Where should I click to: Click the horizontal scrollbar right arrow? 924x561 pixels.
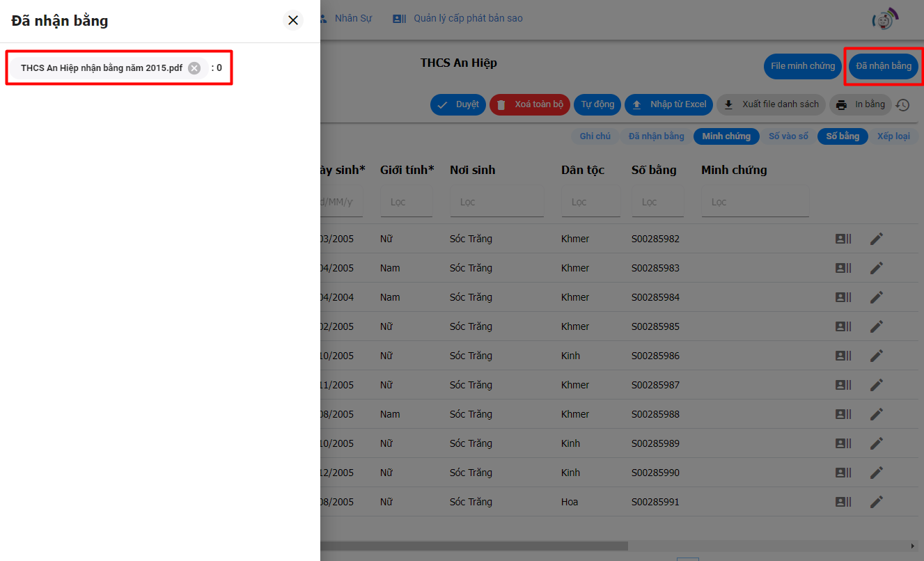coord(913,546)
